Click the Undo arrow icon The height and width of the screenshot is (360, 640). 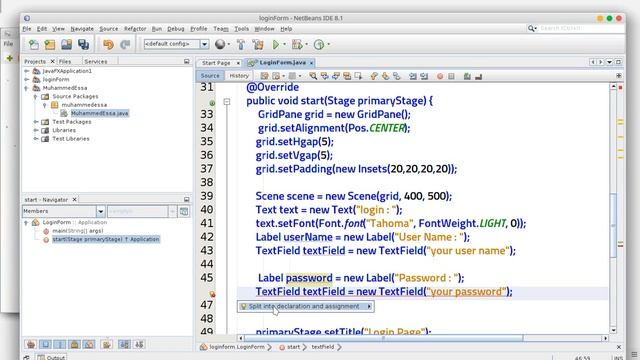pyautogui.click(x=108, y=44)
